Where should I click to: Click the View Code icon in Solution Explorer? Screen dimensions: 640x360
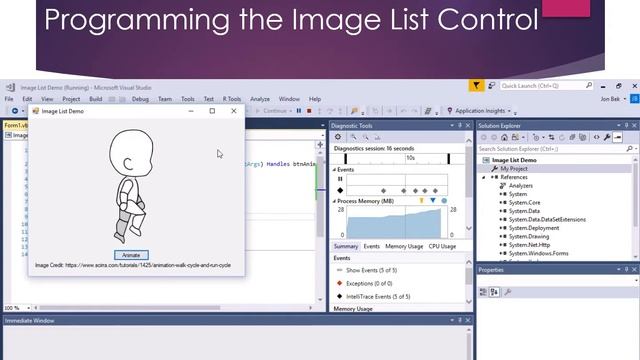[596, 137]
